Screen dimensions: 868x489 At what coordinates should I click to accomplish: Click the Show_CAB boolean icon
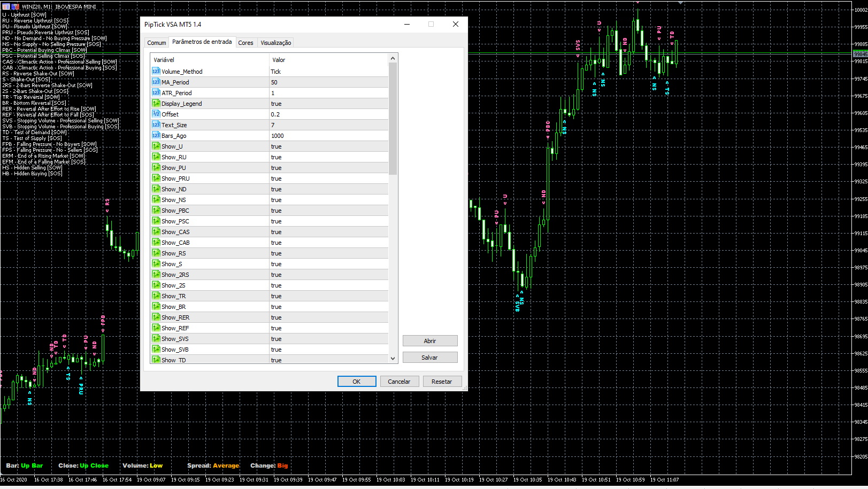pos(156,242)
